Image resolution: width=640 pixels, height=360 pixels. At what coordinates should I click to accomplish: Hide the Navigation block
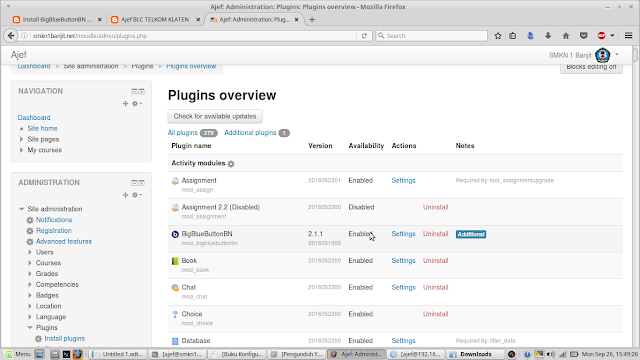(x=134, y=91)
